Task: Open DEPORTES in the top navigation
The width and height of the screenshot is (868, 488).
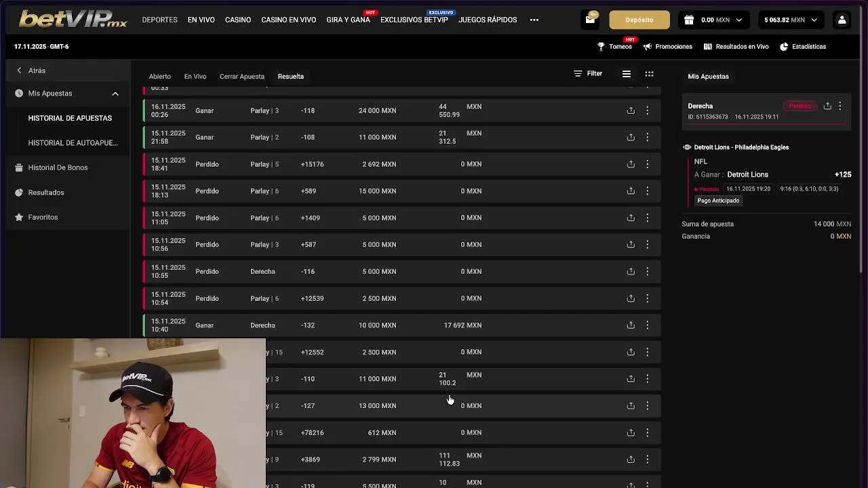Action: click(160, 20)
